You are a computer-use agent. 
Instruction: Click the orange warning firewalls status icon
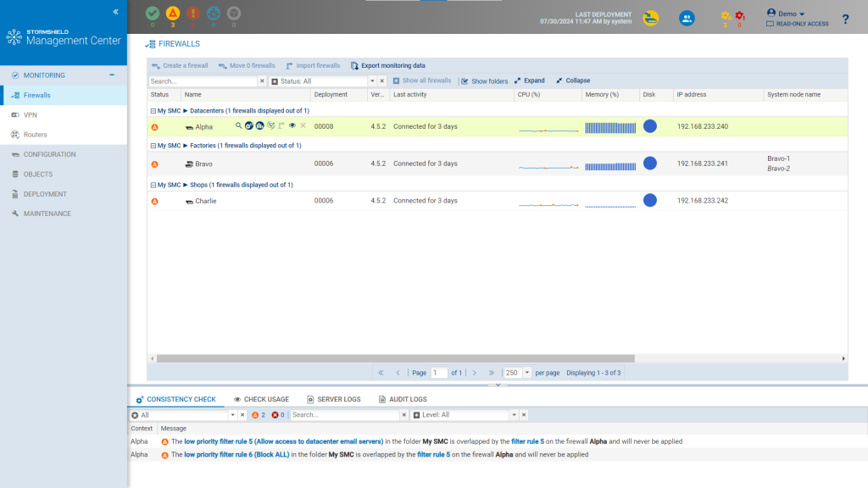point(173,14)
